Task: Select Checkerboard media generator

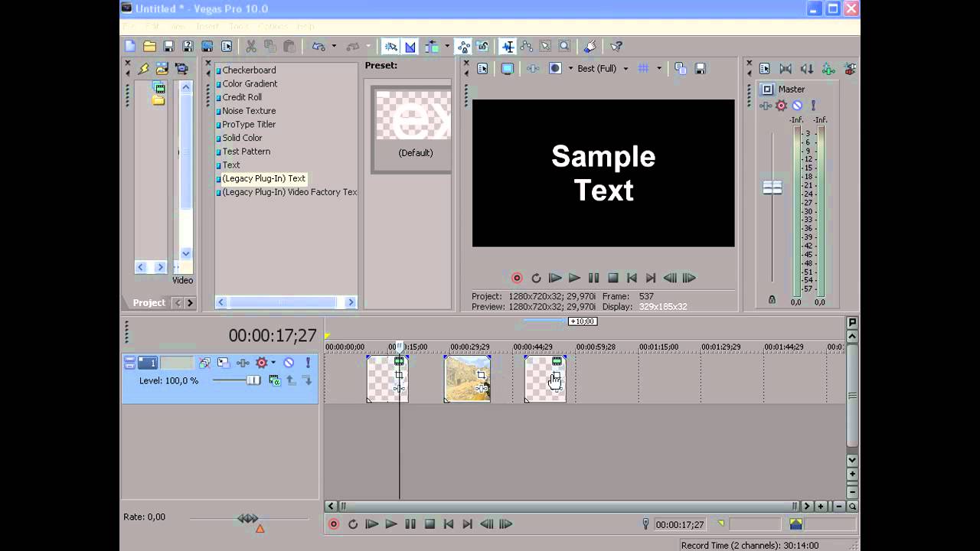Action: [249, 70]
